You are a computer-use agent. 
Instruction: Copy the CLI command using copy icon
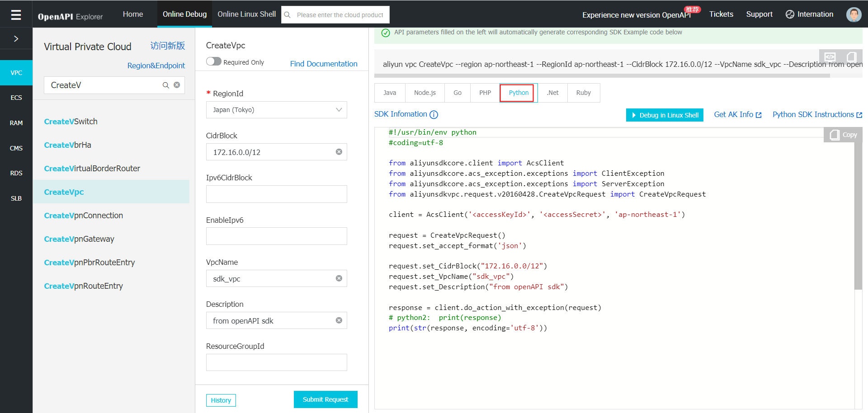851,57
